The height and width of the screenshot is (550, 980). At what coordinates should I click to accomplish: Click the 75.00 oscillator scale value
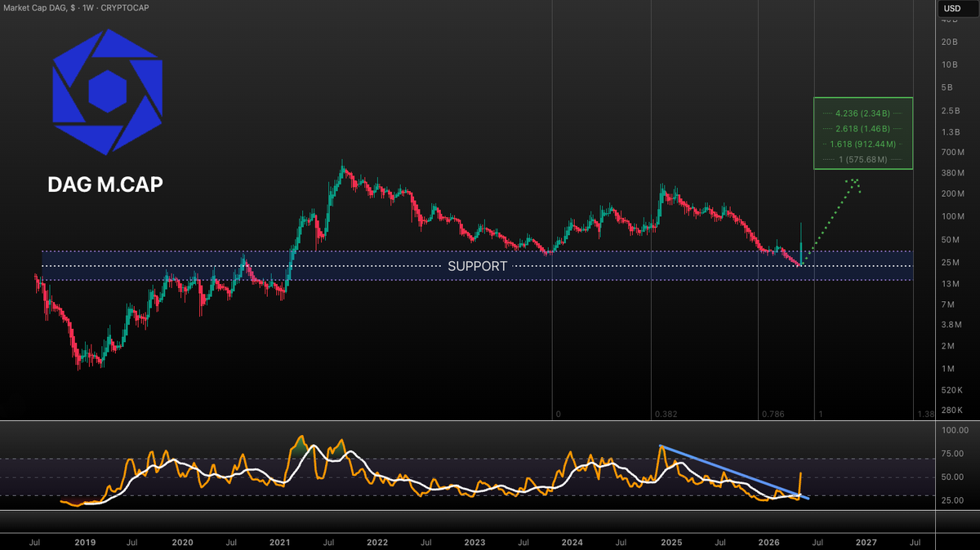pos(952,454)
